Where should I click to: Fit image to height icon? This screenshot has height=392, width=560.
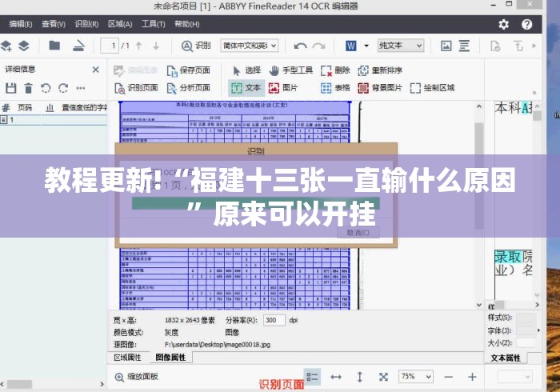[360, 377]
